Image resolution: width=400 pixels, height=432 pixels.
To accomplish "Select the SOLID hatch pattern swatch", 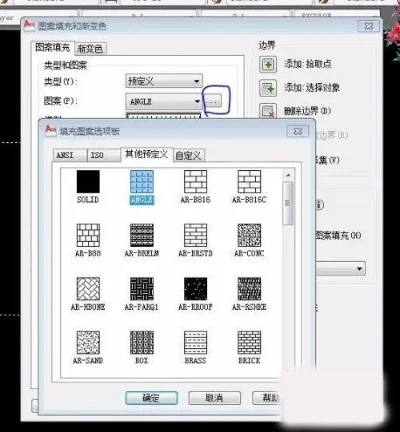I will 88,182.
